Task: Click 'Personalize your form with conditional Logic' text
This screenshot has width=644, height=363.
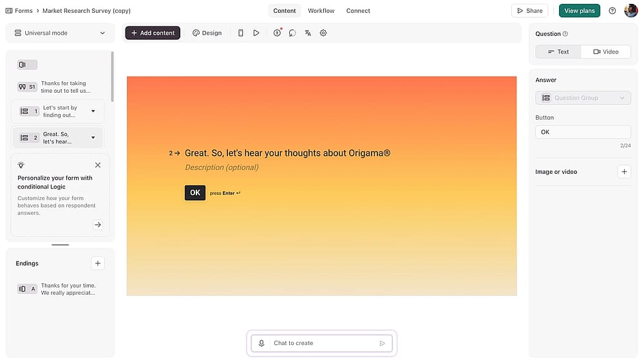Action: tap(55, 182)
